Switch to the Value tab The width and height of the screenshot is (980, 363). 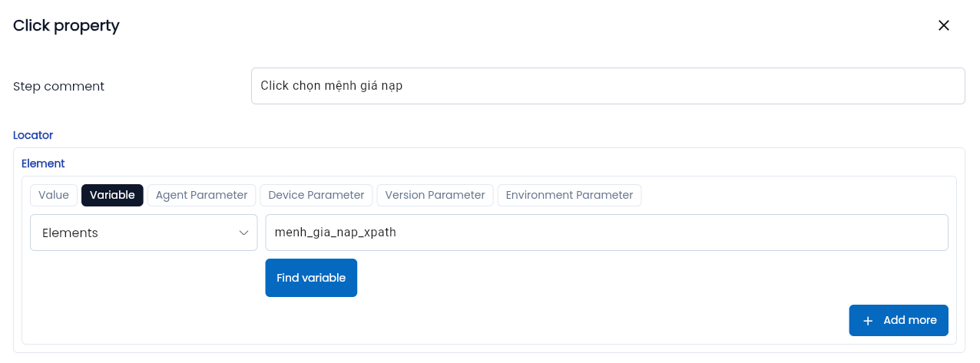54,195
